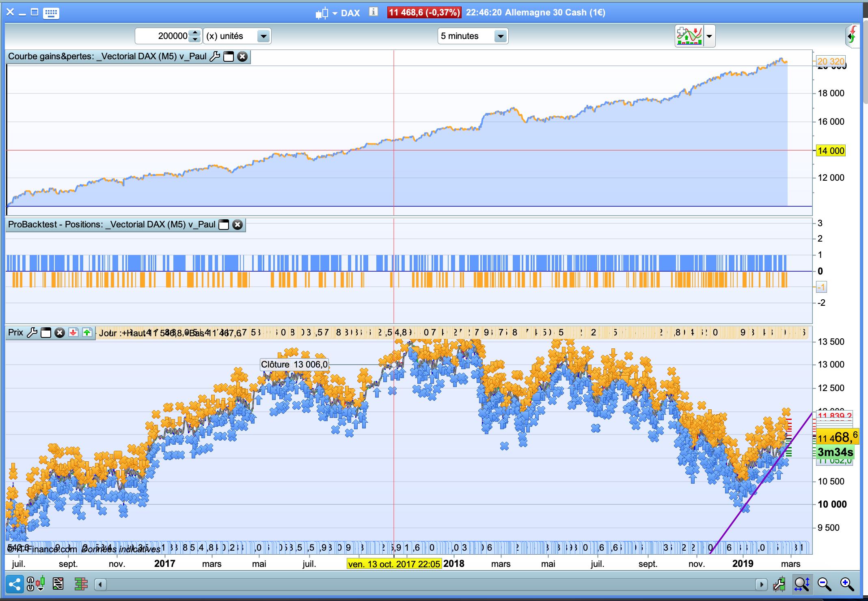Click the DAX instrument info icon

click(373, 12)
